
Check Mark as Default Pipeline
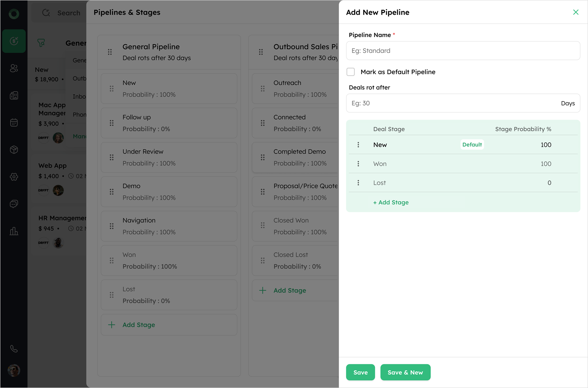tap(351, 72)
